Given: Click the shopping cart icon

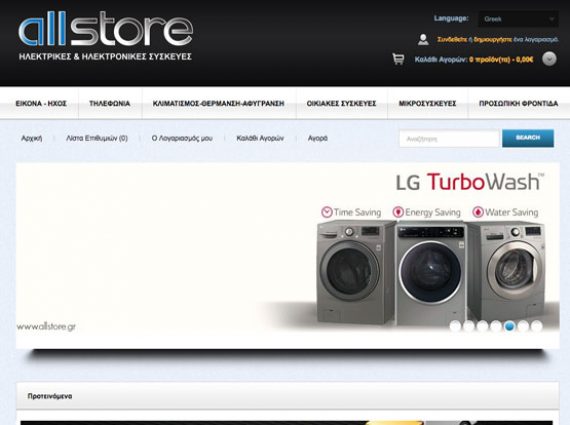Looking at the screenshot, I should click(x=398, y=59).
